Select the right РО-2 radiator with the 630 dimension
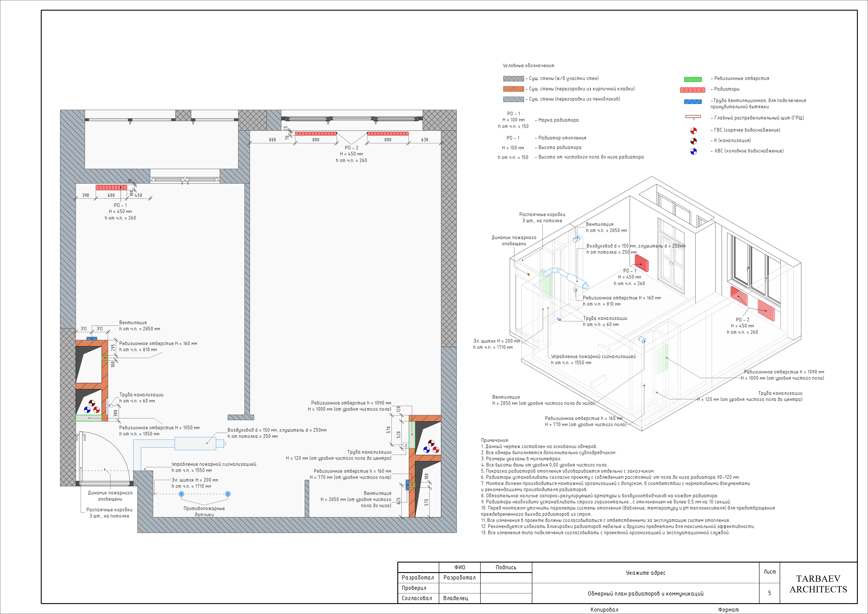The image size is (868, 614). 388,134
